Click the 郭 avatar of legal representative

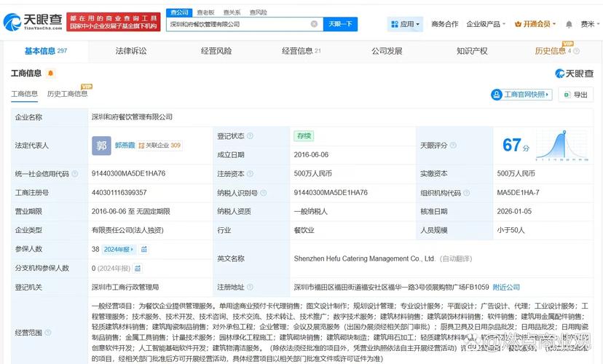pyautogui.click(x=101, y=146)
